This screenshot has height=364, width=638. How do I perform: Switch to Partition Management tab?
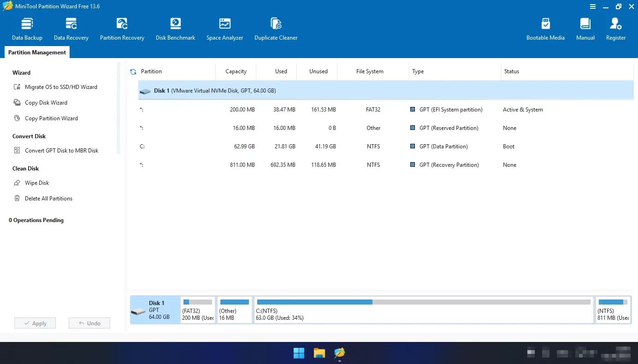[x=37, y=53]
